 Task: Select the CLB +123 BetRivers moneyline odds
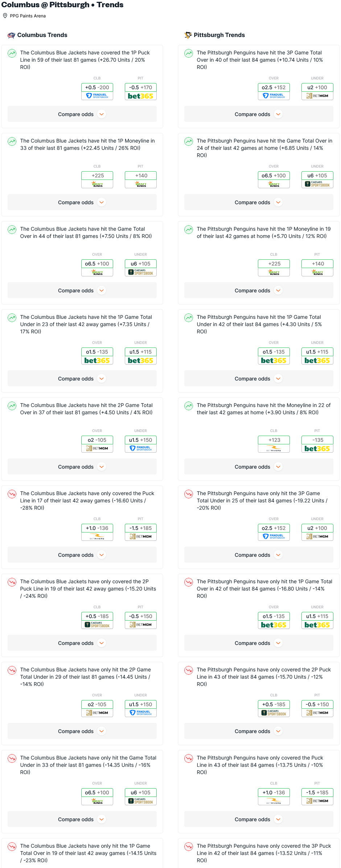click(x=274, y=444)
